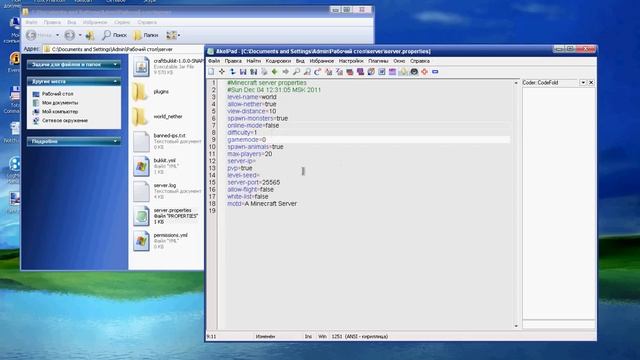The width and height of the screenshot is (640, 360).
Task: Click the editor scrollbar up arrow
Action: (516, 83)
